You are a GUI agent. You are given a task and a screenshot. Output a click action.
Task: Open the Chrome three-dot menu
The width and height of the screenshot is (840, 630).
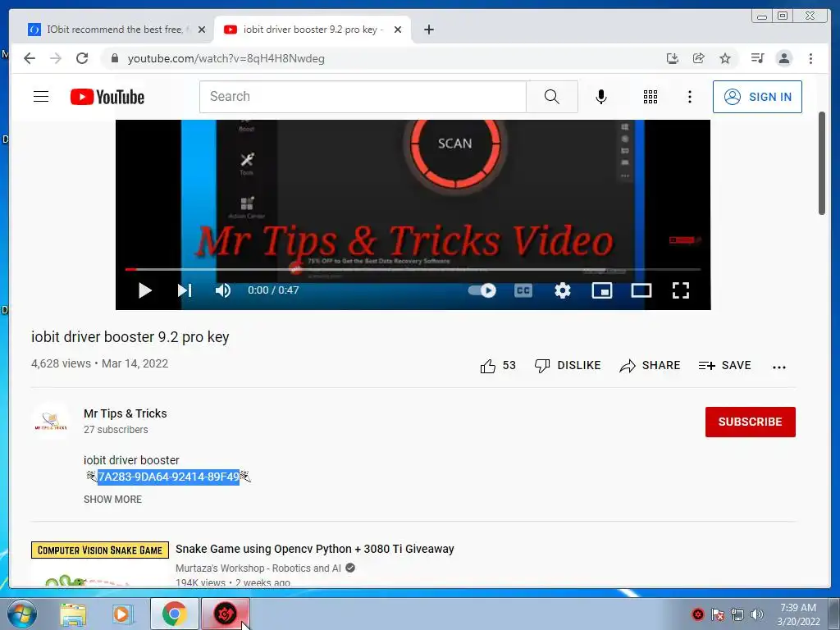810,58
